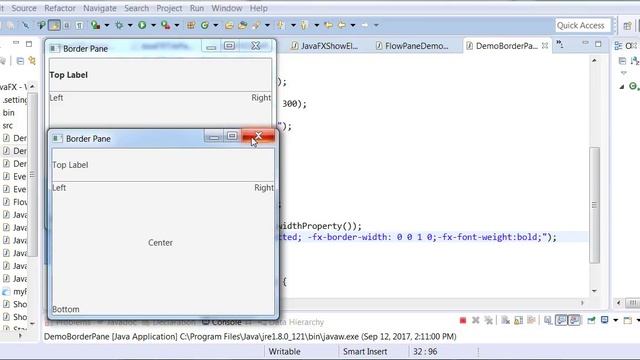Click the Back navigation arrow toolbar icon

[342, 25]
